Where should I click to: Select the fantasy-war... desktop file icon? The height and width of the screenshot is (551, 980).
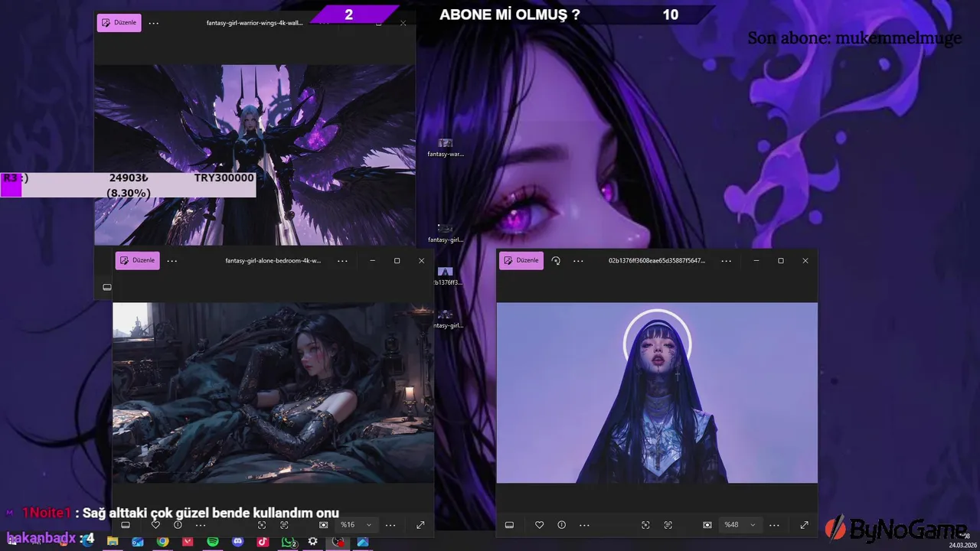click(445, 148)
